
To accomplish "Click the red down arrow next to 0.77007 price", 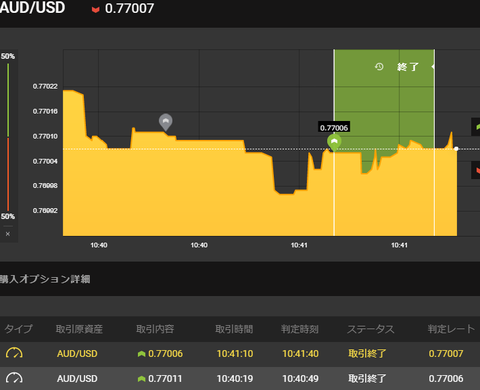I will point(96,9).
